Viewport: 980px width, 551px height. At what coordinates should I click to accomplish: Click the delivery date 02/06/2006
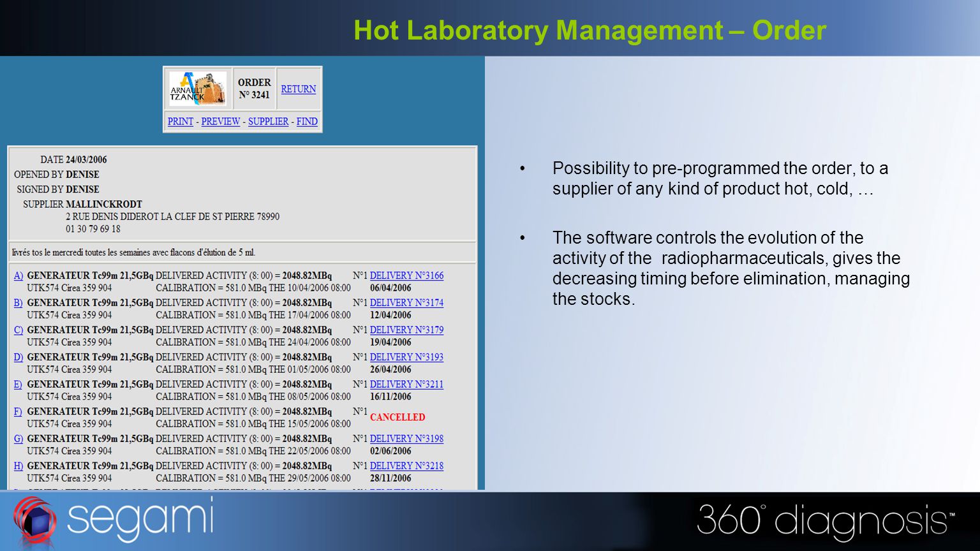(390, 451)
